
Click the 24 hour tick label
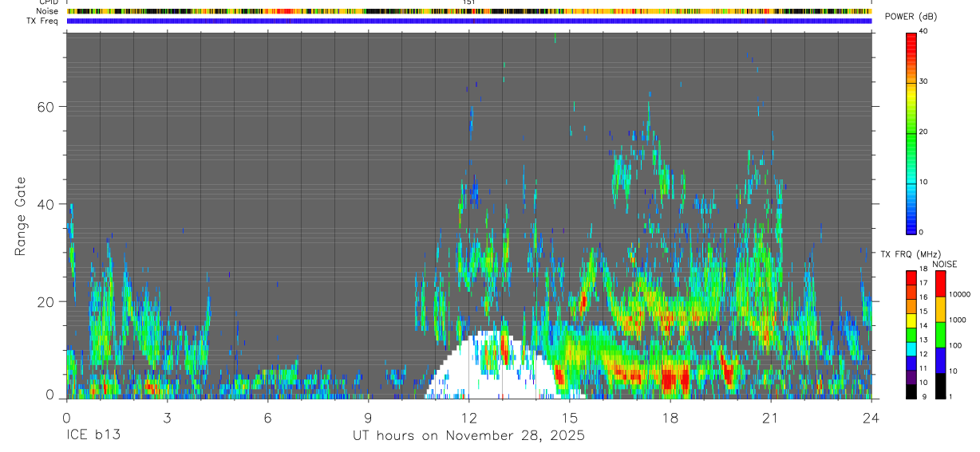click(x=871, y=418)
